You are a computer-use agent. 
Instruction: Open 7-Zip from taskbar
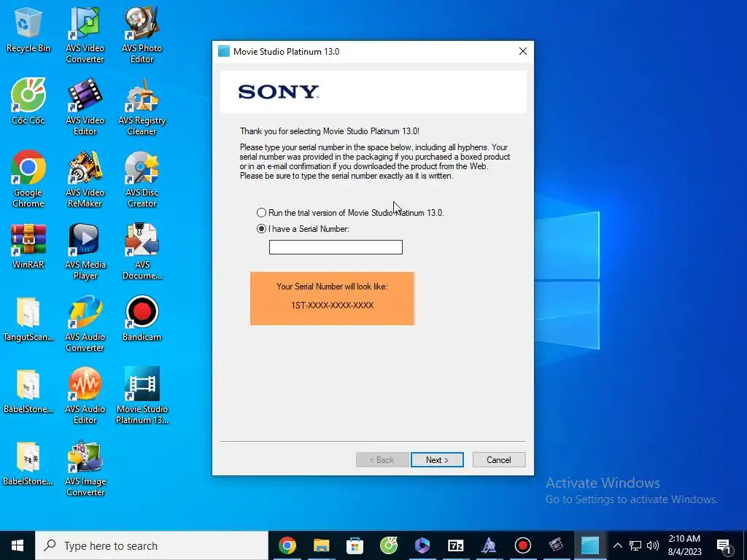click(x=455, y=545)
